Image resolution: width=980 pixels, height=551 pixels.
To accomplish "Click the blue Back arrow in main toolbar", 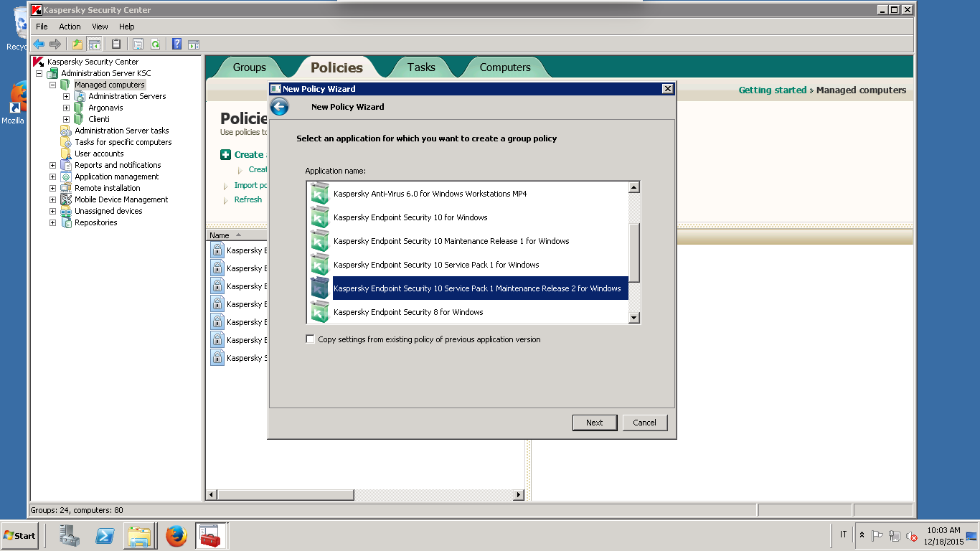I will [39, 44].
